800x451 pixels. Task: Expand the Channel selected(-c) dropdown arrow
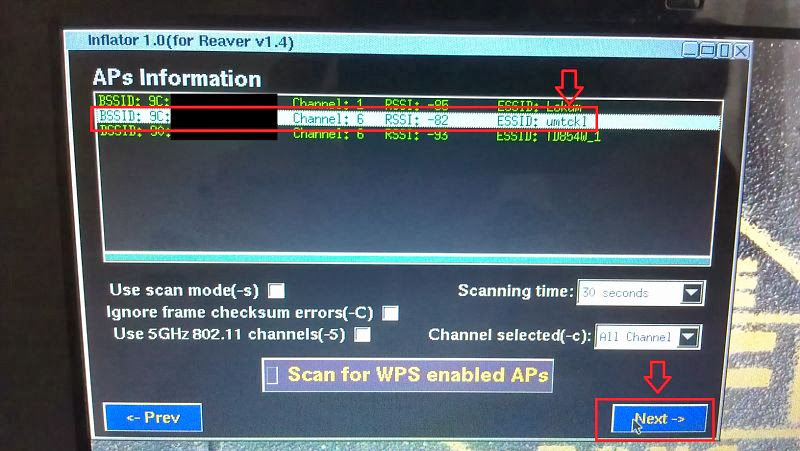click(688, 337)
